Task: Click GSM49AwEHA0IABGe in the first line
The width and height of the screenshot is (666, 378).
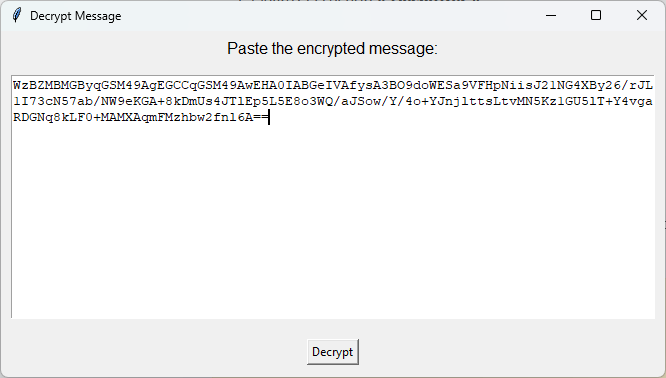Action: (x=261, y=85)
